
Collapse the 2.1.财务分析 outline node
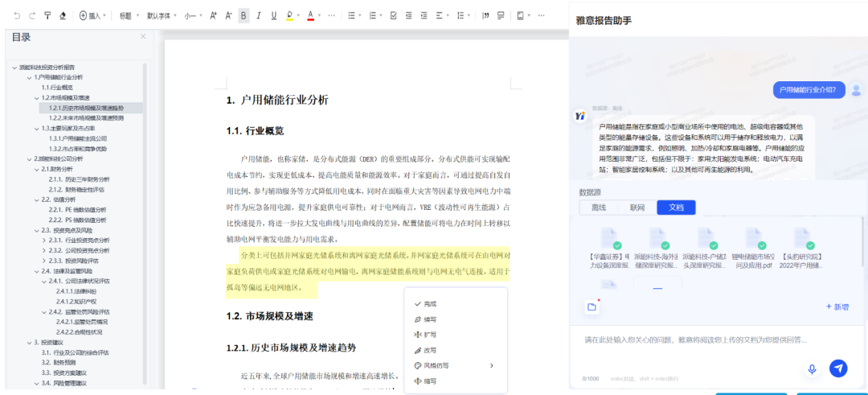point(36,169)
